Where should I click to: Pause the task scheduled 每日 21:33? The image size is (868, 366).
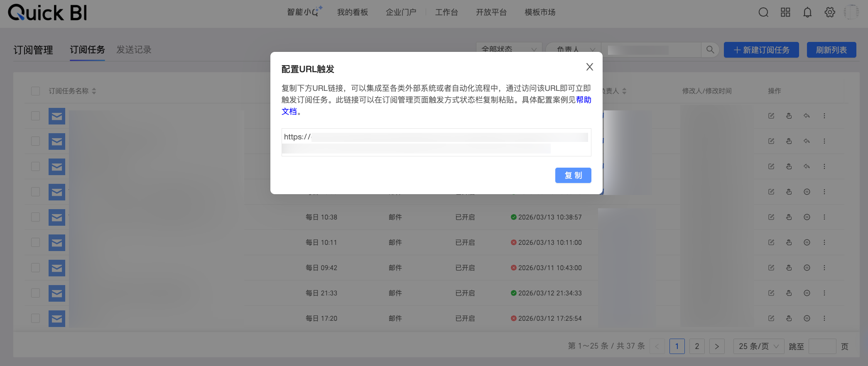[x=807, y=293]
